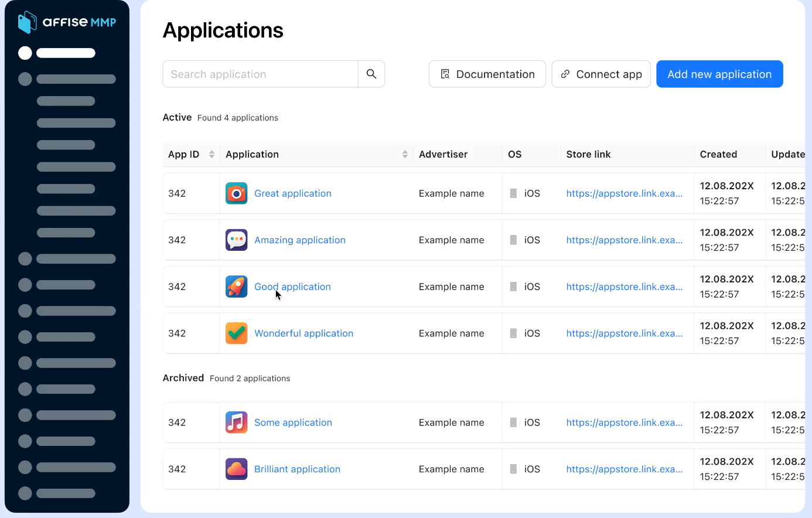Open the Brilliant application cloud icon
Viewport: 812px width, 518px height.
pyautogui.click(x=237, y=469)
